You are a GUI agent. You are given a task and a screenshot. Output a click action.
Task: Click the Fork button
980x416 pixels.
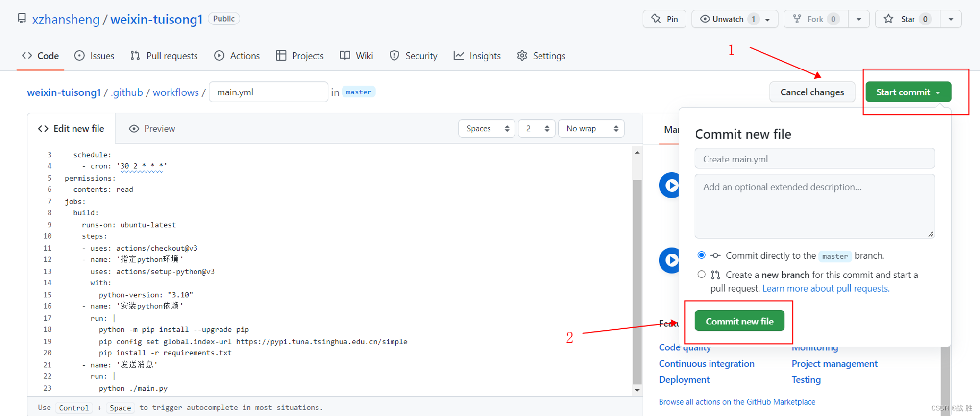coord(816,19)
